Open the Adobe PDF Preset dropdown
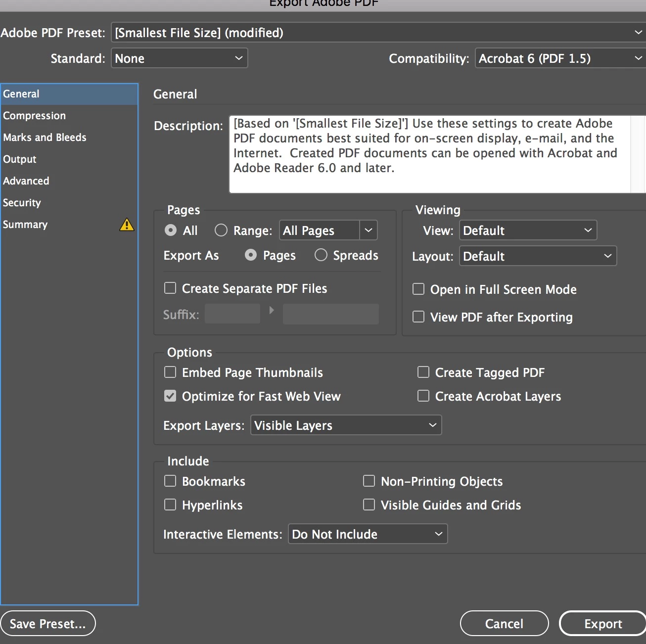The height and width of the screenshot is (644, 646). point(378,33)
